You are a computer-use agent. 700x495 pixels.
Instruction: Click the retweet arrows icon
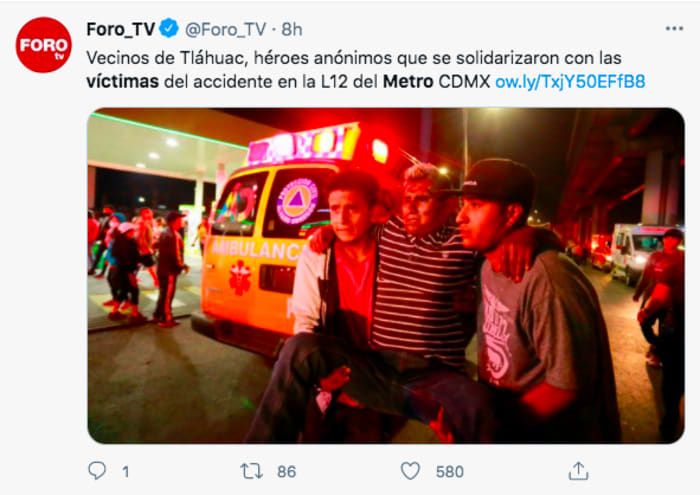pos(251,471)
